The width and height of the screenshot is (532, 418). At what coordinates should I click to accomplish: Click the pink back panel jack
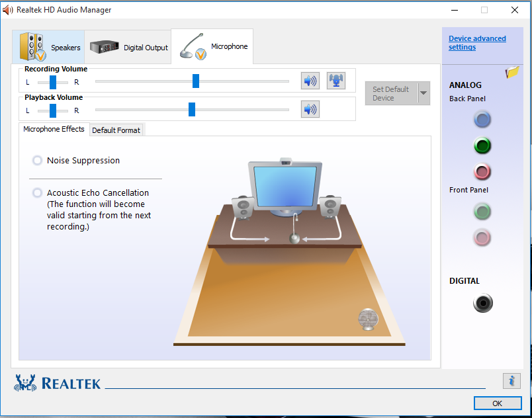pos(482,171)
